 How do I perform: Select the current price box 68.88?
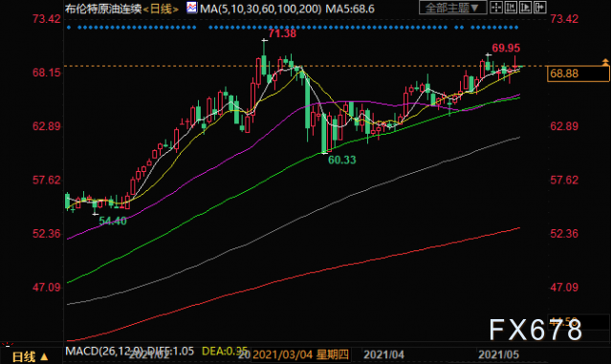[579, 74]
